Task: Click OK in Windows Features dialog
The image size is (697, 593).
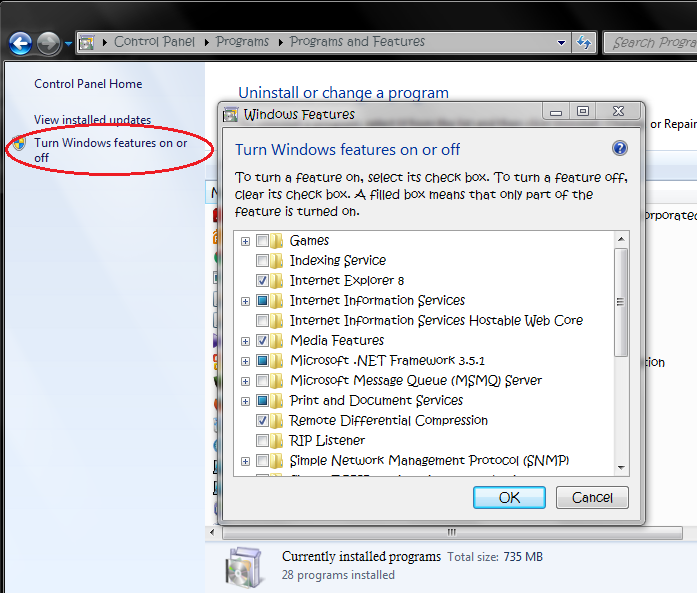Action: pos(509,497)
